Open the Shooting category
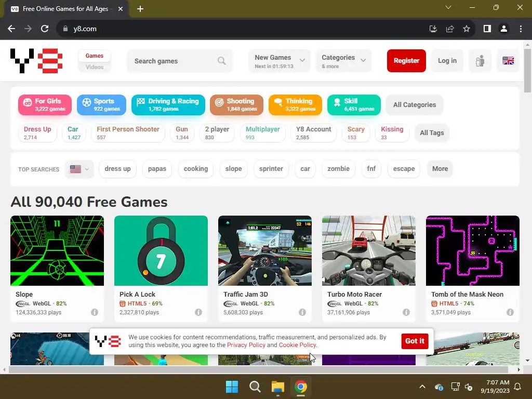 point(236,105)
